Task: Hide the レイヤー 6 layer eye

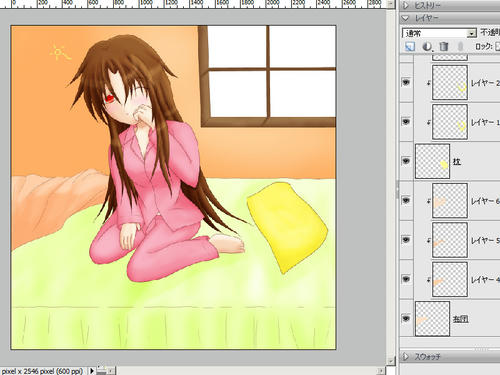Action: (x=406, y=200)
